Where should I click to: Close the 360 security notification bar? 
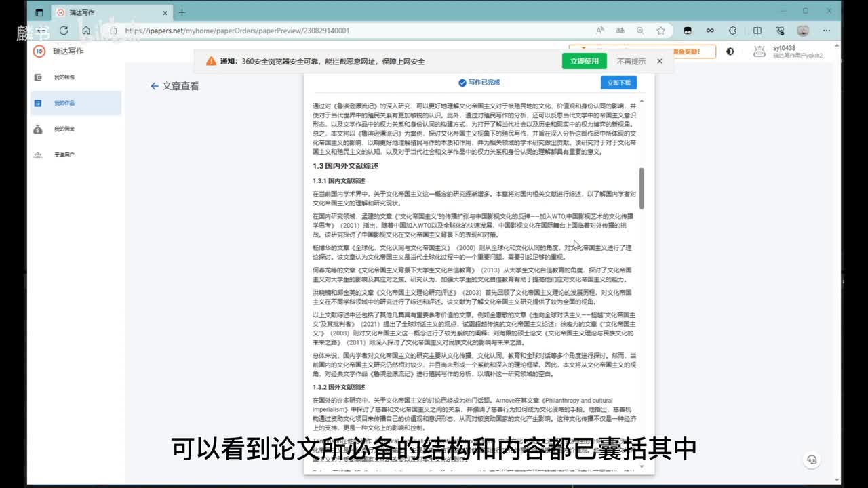click(x=659, y=61)
